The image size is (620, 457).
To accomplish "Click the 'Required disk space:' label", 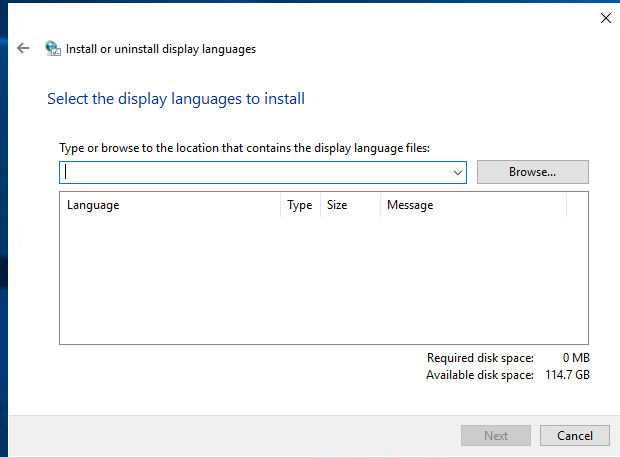I will coord(480,358).
